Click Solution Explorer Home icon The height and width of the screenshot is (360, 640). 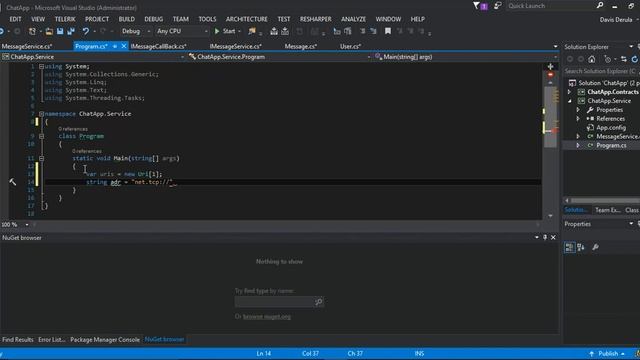point(591,60)
